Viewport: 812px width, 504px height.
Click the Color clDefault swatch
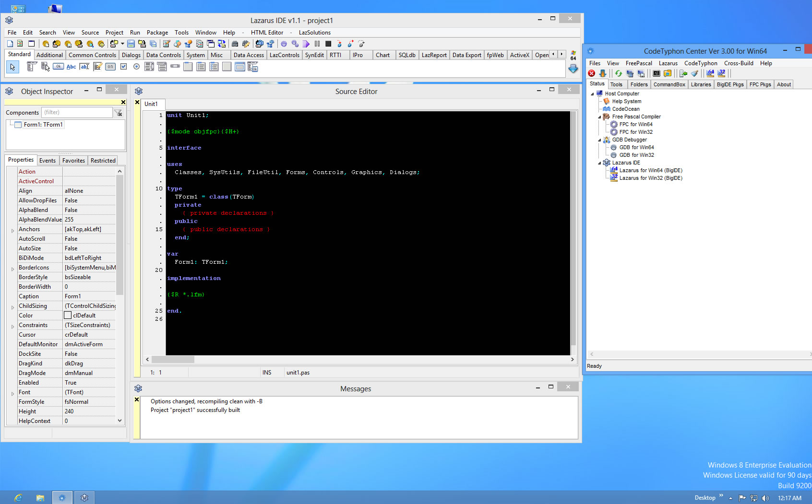click(x=68, y=316)
